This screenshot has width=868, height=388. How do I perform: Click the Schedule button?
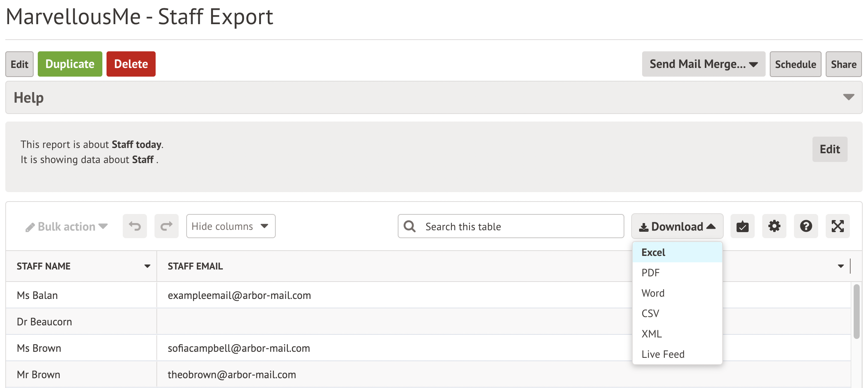[795, 64]
